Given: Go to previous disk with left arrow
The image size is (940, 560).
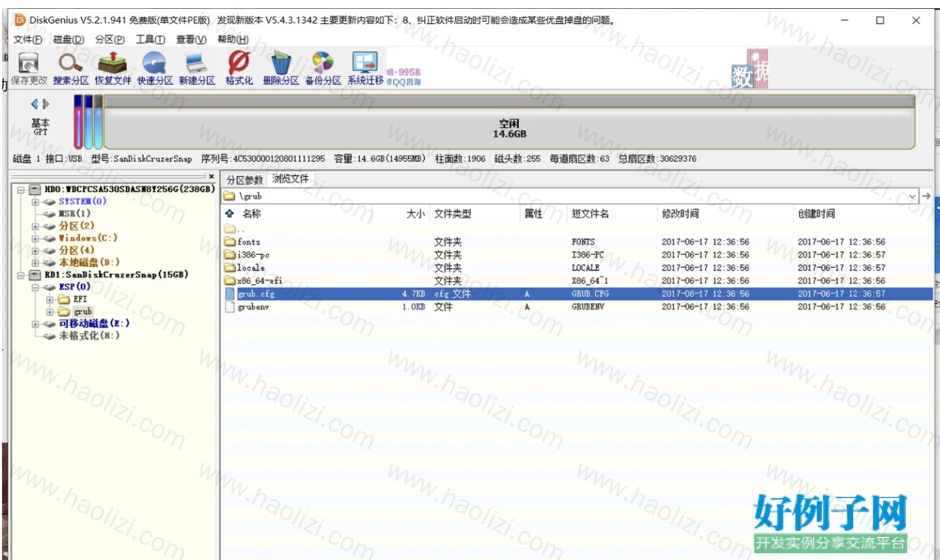Looking at the screenshot, I should coord(35,104).
